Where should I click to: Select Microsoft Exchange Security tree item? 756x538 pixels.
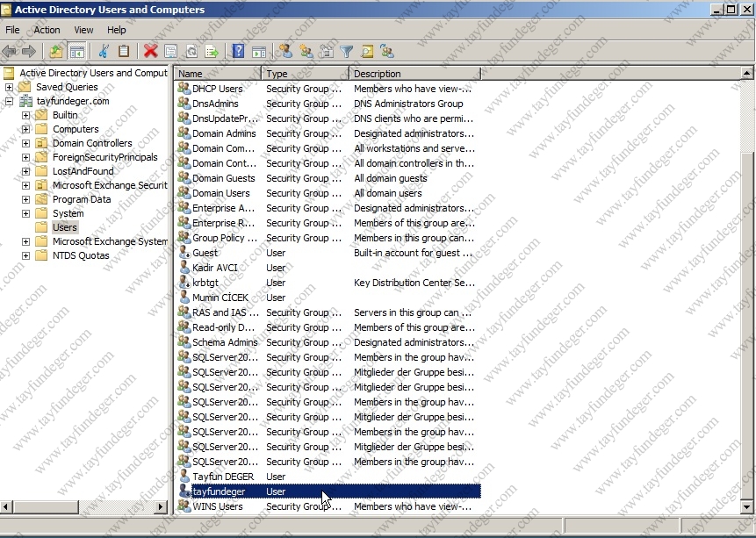[x=110, y=185]
